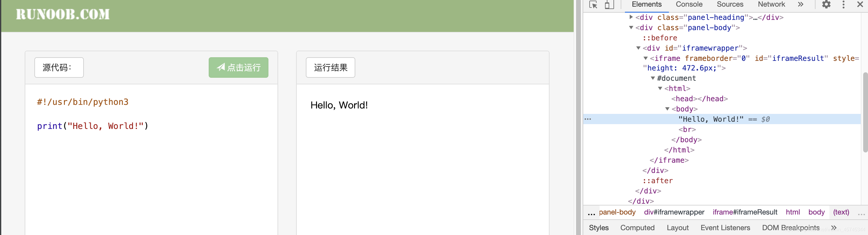Switch to the Console tab
Image resolution: width=868 pixels, height=235 pixels.
(x=689, y=5)
